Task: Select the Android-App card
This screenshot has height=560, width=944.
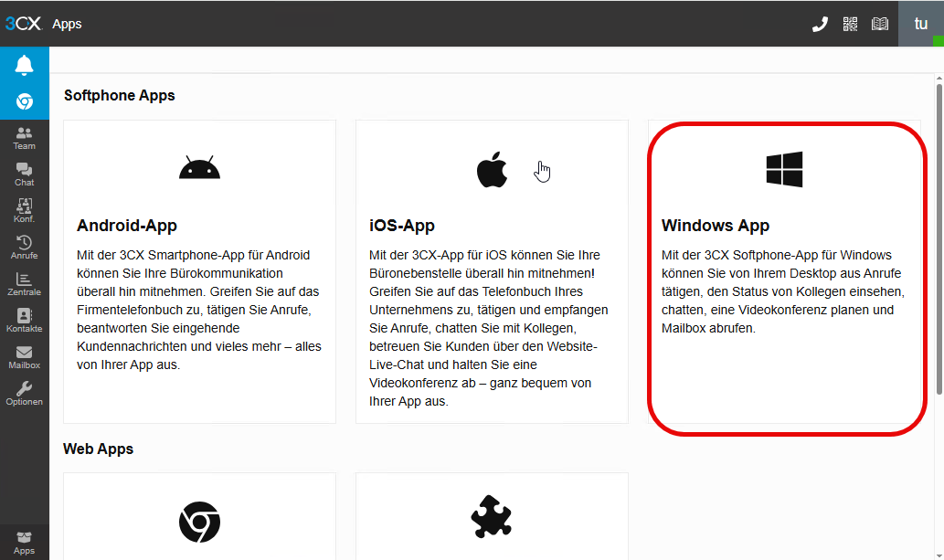Action: 199,271
